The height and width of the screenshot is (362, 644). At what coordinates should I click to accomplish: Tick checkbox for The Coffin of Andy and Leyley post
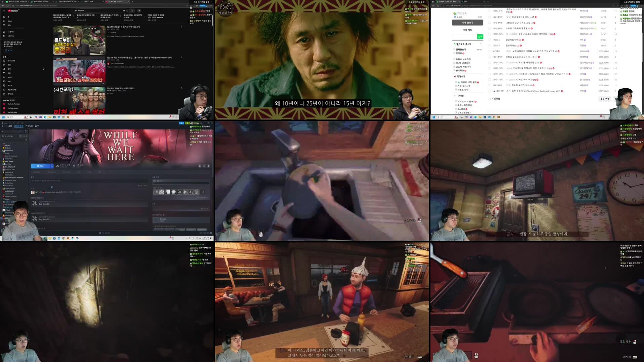click(x=489, y=91)
